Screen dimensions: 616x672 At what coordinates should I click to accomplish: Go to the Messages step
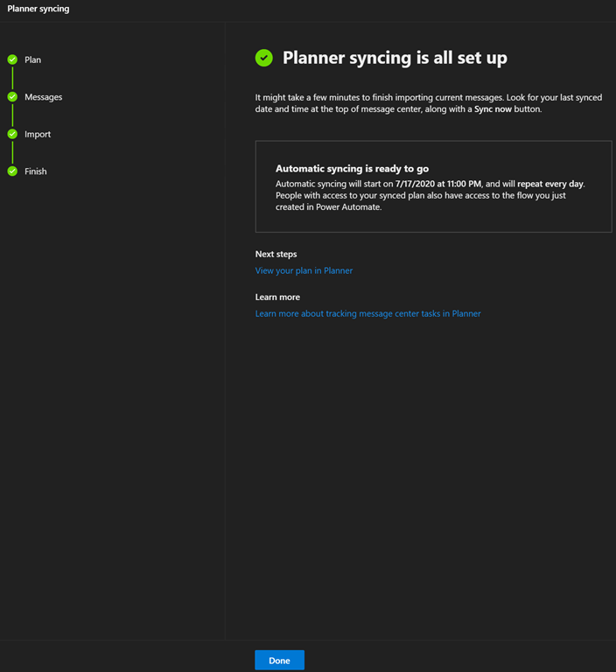pyautogui.click(x=43, y=97)
